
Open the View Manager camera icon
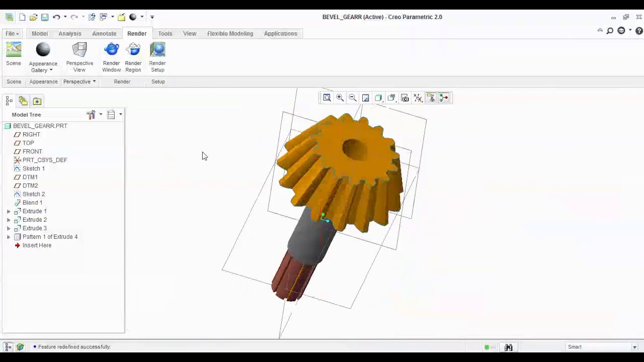pyautogui.click(x=405, y=98)
